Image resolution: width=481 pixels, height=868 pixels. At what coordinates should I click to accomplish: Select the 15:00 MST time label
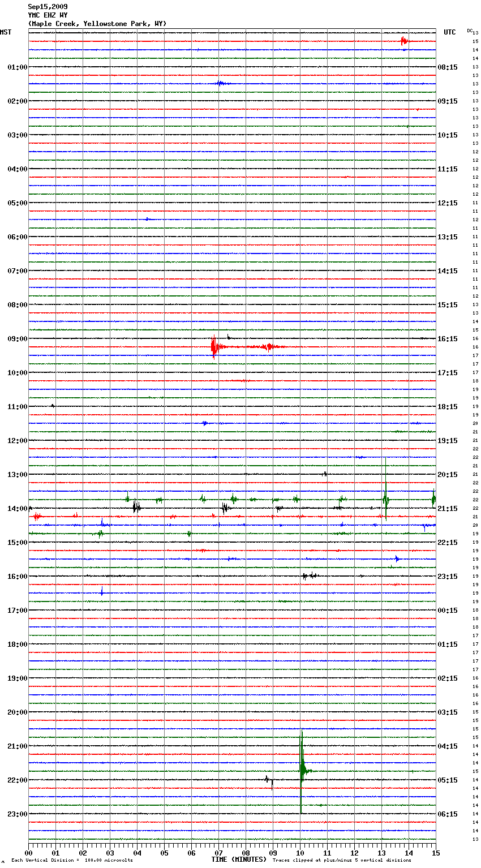17,543
